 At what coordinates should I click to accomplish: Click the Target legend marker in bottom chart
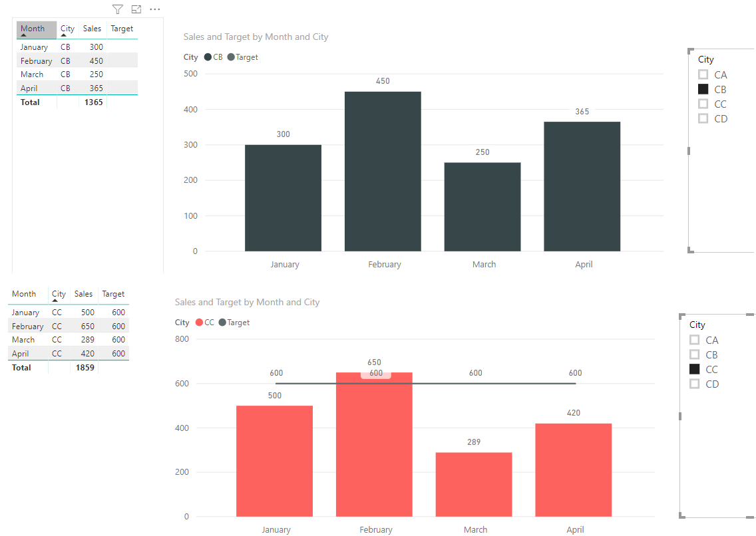(222, 322)
